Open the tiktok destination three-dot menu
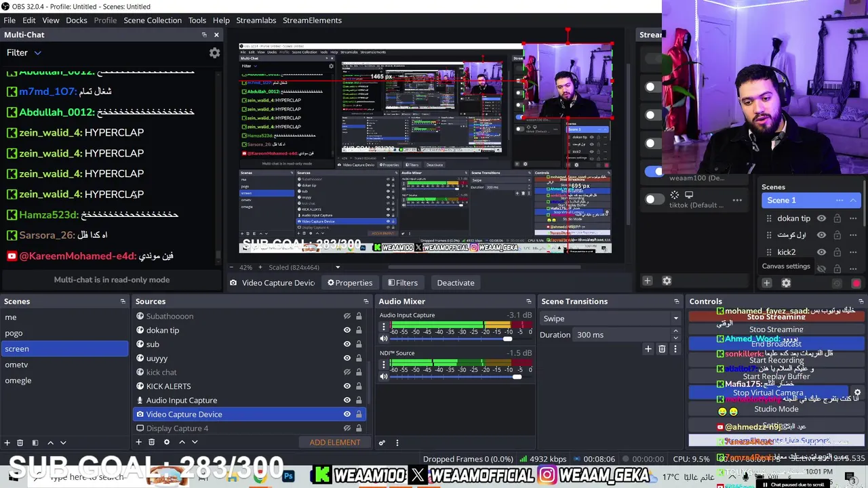Screen dimensions: 868x488 737,200
